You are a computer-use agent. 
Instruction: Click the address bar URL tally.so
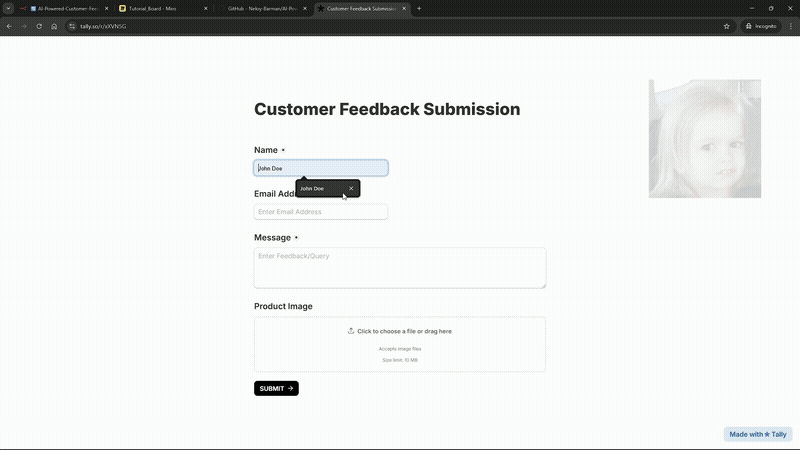[x=103, y=26]
